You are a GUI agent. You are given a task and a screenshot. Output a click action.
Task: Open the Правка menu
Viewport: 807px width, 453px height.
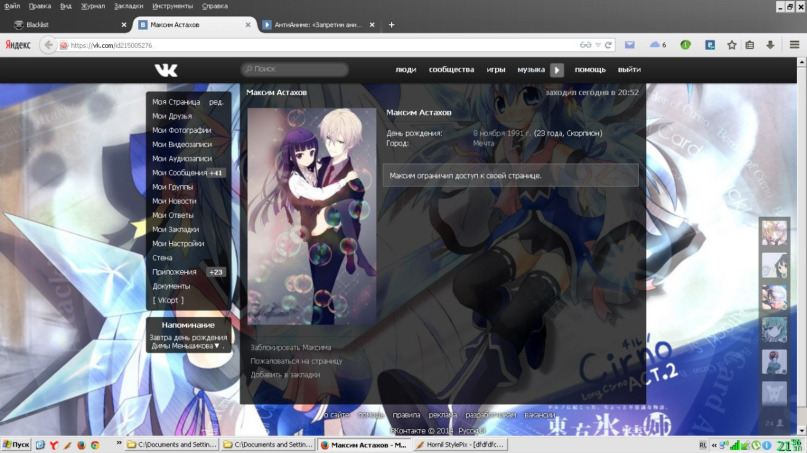point(40,6)
